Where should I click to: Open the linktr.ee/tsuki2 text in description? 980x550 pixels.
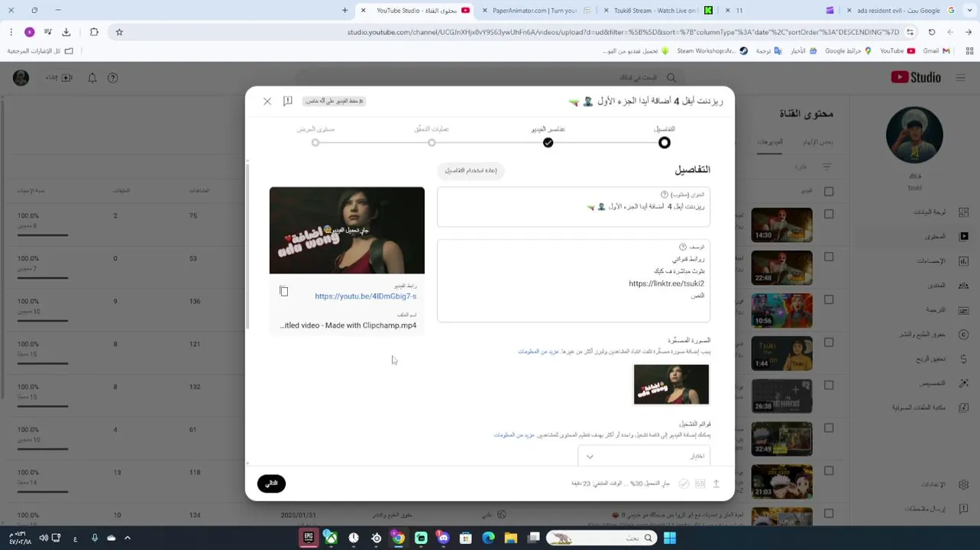tap(666, 283)
